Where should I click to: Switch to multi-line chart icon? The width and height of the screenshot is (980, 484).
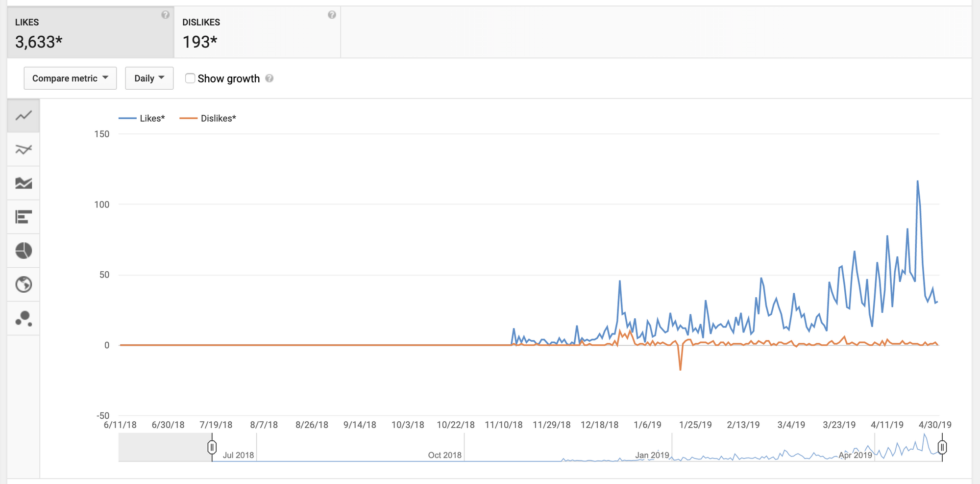24,149
